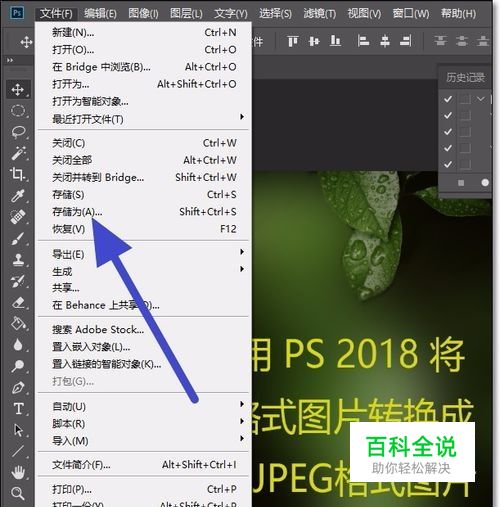The height and width of the screenshot is (507, 500).
Task: Click the align horizontal centers icon
Action: coord(385,41)
